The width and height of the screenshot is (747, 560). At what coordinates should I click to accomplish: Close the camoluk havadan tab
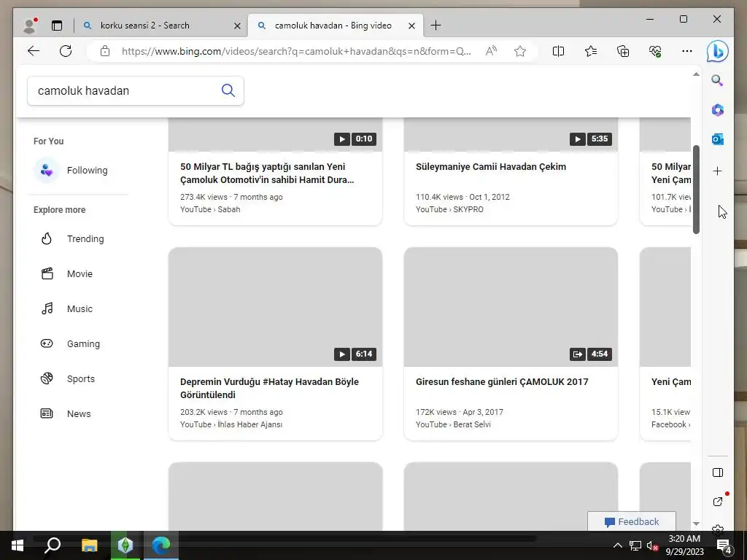coord(411,26)
